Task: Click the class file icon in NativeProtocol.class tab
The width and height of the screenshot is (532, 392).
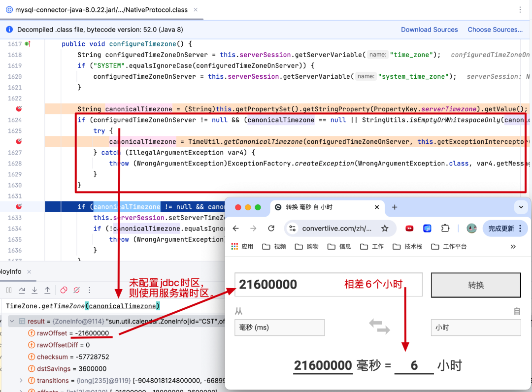Action: [9, 10]
